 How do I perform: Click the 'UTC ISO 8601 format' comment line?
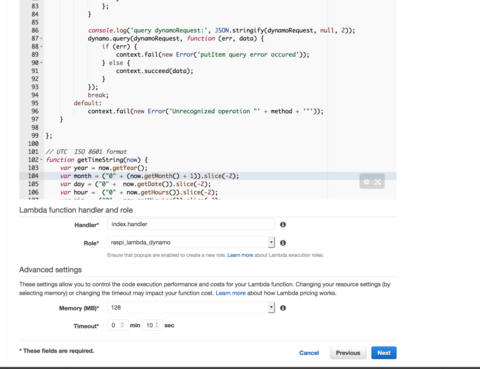tap(86, 152)
